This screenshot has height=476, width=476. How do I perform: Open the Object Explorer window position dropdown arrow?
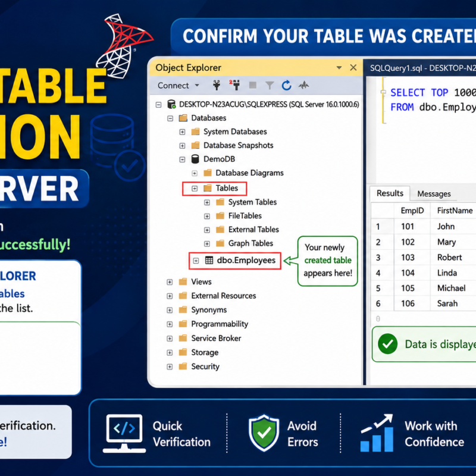(339, 68)
